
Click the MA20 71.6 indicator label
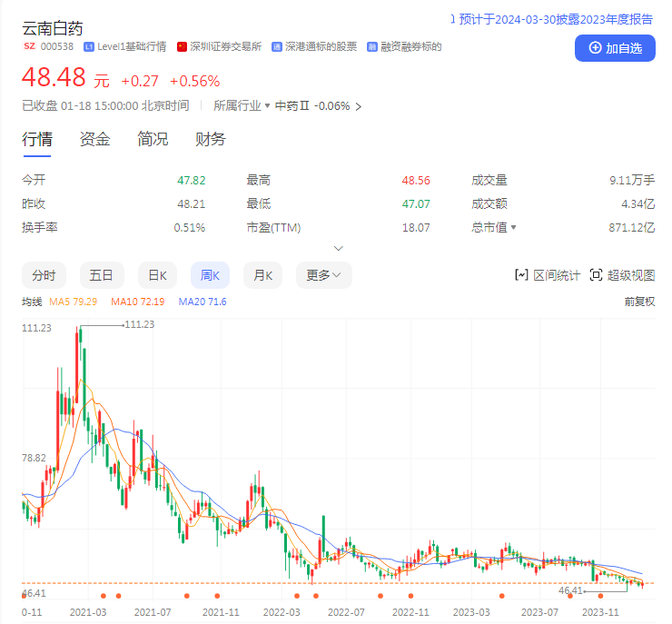(x=203, y=302)
